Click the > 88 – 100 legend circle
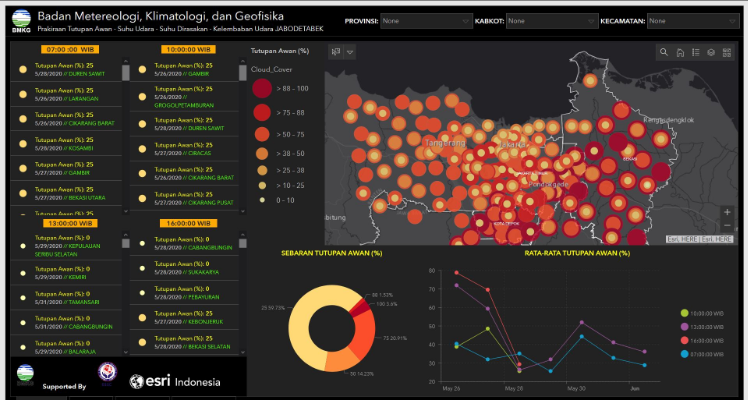The image size is (748, 400). (x=262, y=89)
